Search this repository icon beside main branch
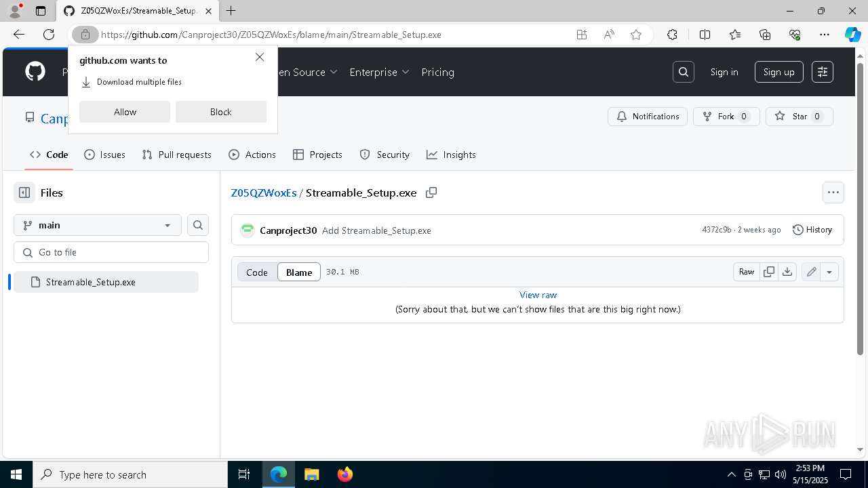This screenshot has height=488, width=868. tap(198, 225)
